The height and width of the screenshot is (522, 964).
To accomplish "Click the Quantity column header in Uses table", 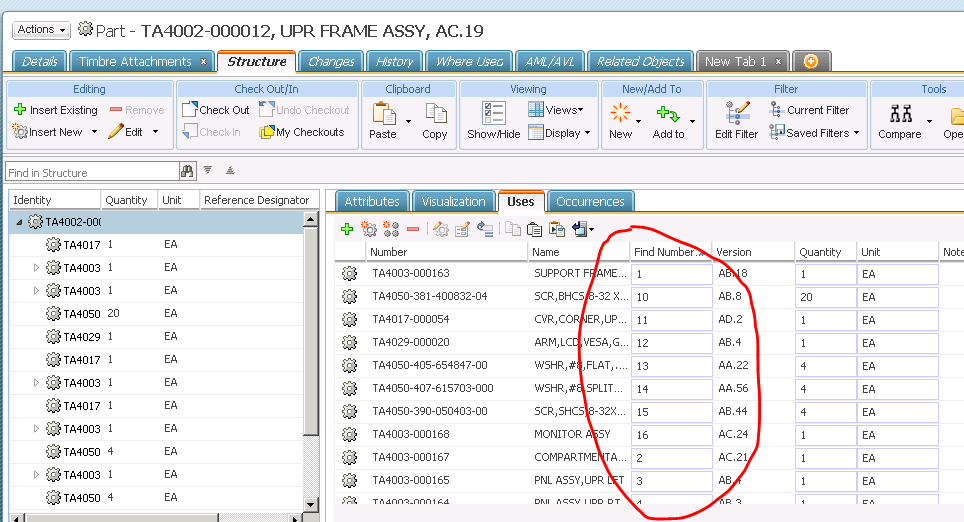I will pos(820,252).
